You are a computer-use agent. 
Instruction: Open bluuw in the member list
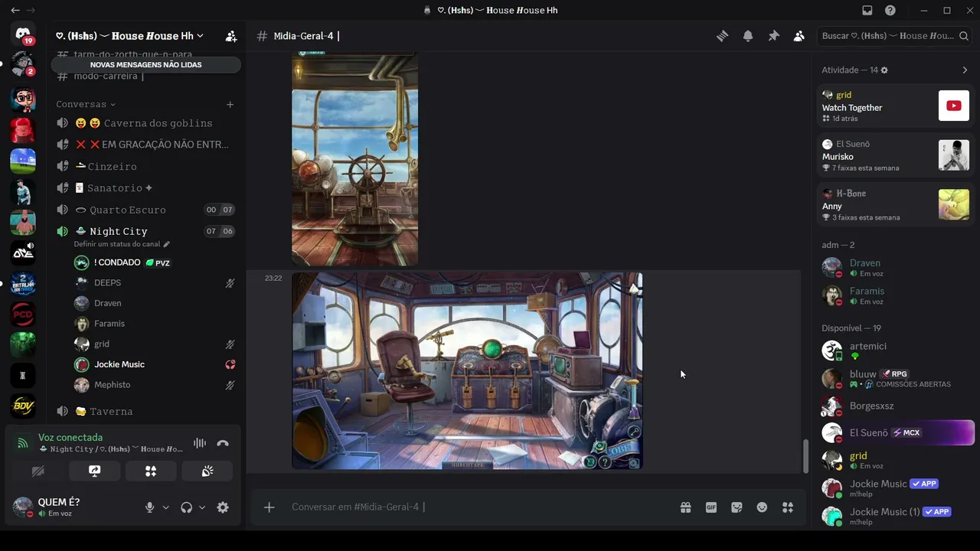895,378
